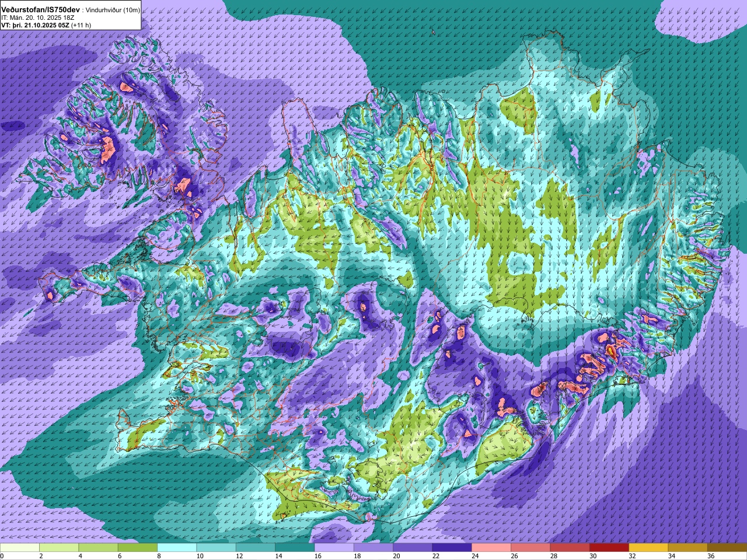Click the brown swatch above 36
The width and height of the screenshot is (747, 560).
[x=727, y=548]
